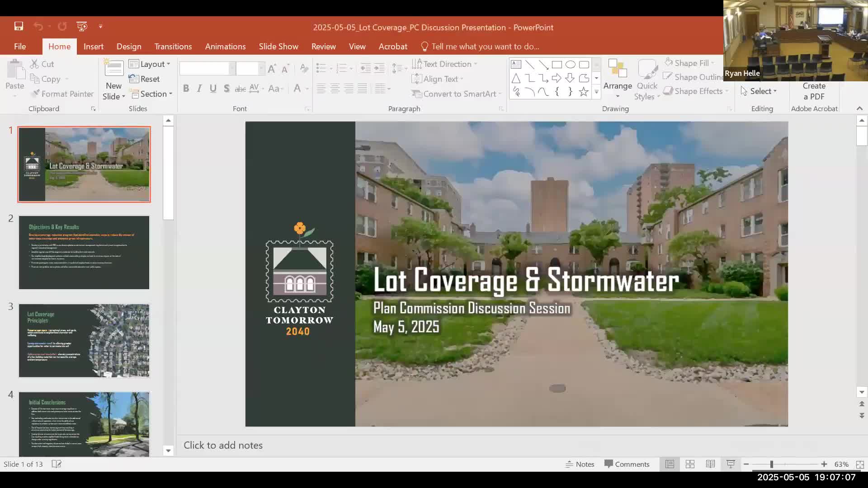Toggle the Comments pane button
The width and height of the screenshot is (868, 488).
[627, 464]
